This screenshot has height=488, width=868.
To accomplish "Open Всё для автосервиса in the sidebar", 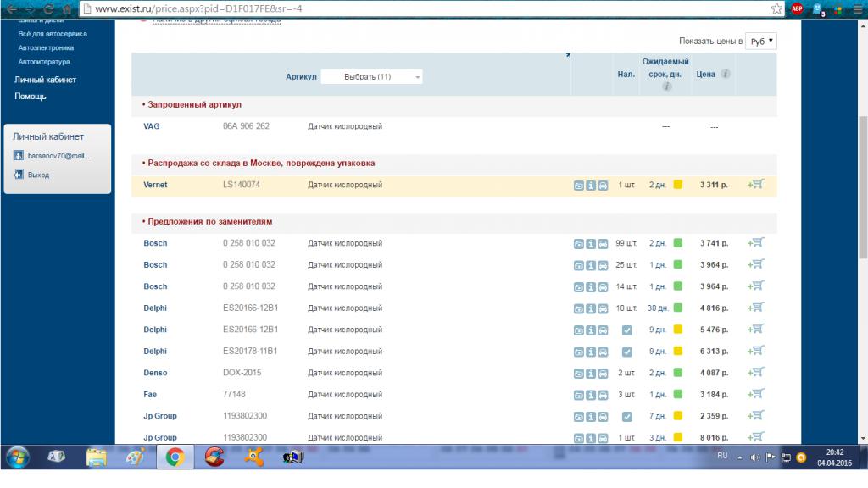I will (x=53, y=34).
